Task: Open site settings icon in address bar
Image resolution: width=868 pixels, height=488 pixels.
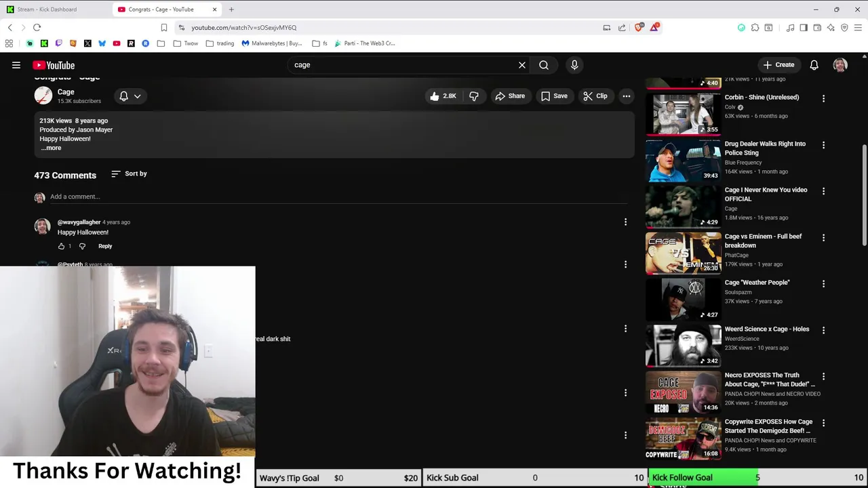Action: point(182,28)
